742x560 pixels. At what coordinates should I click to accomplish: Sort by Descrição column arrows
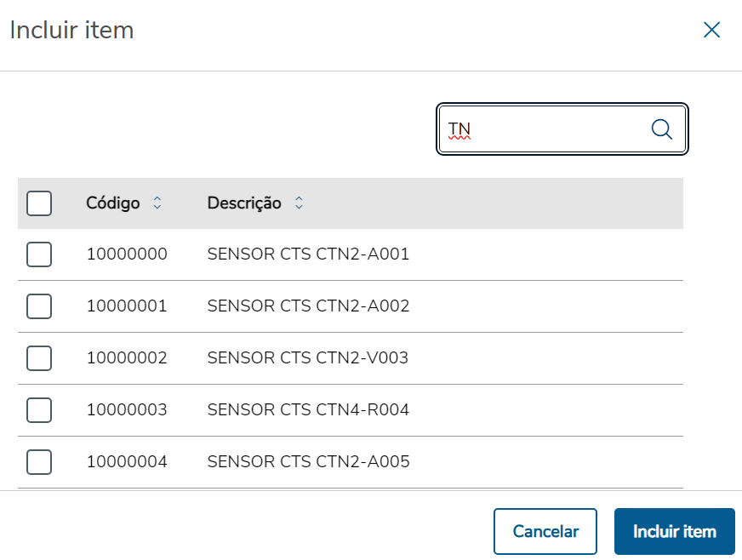coord(299,203)
